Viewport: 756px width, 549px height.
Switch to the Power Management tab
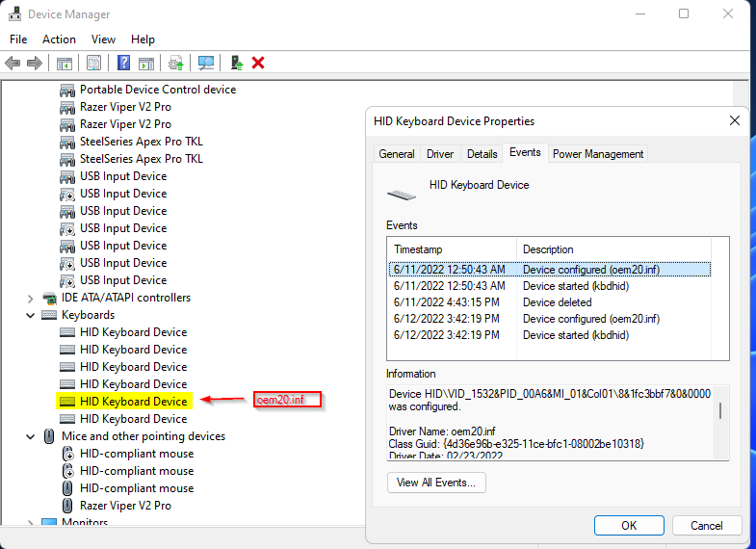pyautogui.click(x=597, y=154)
